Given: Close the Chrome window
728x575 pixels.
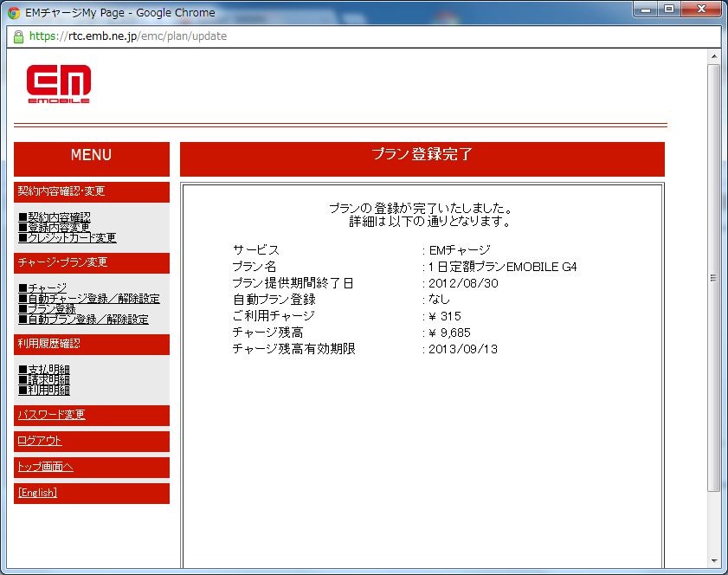Looking at the screenshot, I should tap(701, 10).
